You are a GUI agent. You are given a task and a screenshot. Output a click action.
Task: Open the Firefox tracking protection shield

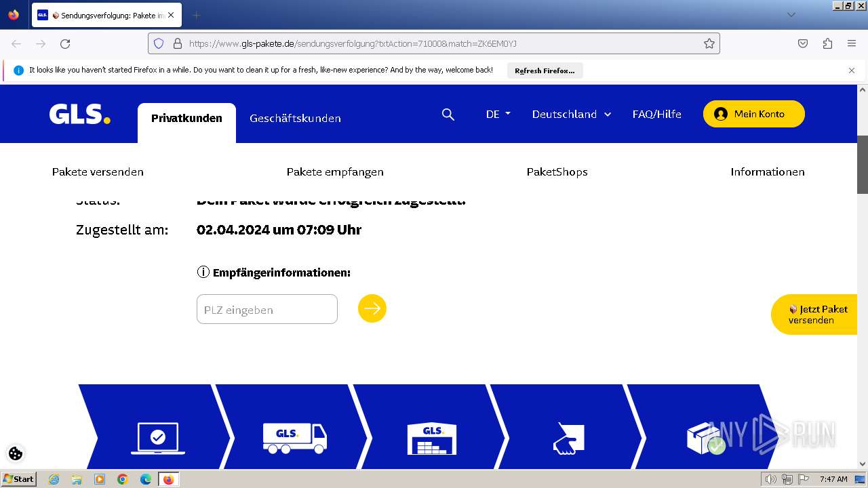click(x=159, y=43)
